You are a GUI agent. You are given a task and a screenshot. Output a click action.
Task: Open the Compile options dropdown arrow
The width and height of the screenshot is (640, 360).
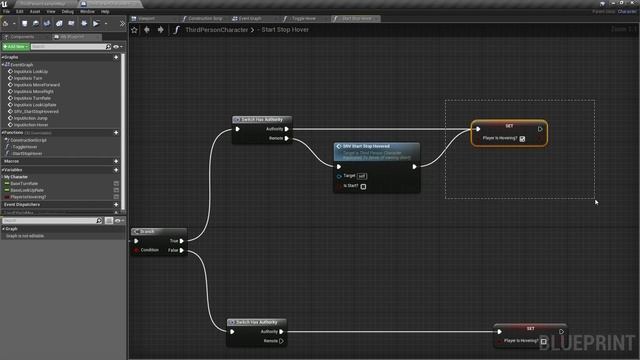click(14, 24)
